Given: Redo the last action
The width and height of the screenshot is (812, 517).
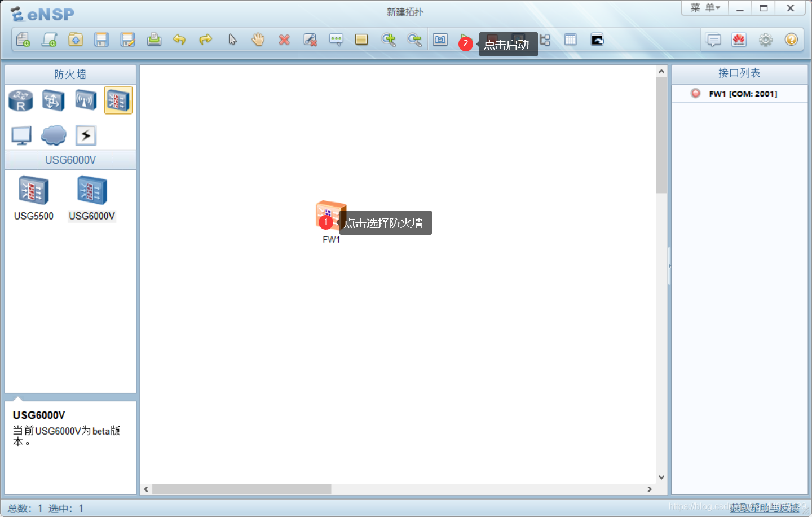Looking at the screenshot, I should click(x=206, y=40).
